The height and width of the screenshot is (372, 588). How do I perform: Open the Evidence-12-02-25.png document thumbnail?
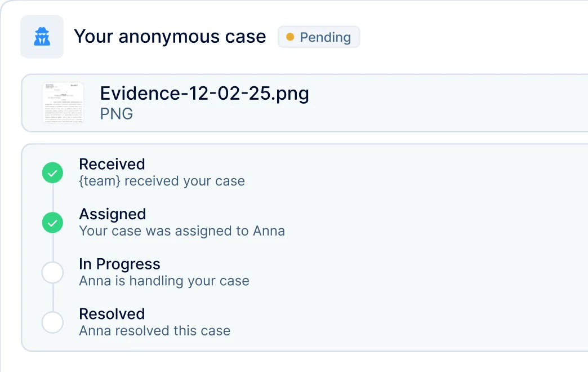pos(63,103)
